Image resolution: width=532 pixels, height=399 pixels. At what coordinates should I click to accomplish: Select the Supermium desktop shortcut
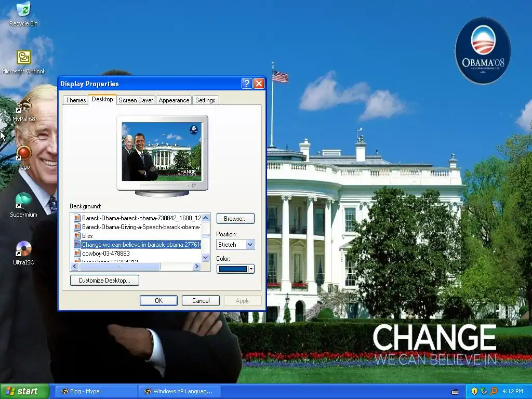(x=23, y=206)
